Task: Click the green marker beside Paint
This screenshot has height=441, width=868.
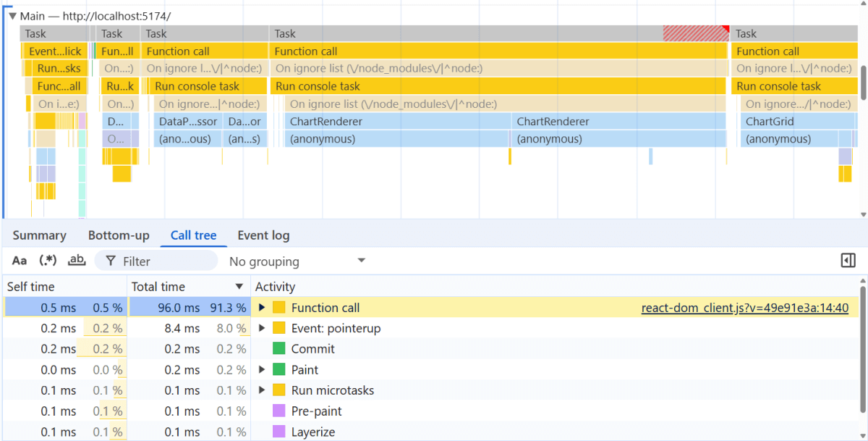Action: coord(279,369)
